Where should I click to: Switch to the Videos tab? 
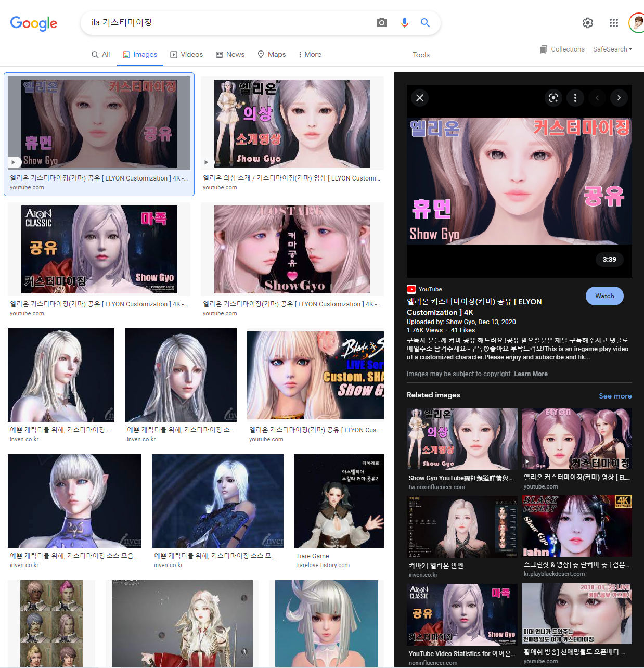pyautogui.click(x=187, y=55)
